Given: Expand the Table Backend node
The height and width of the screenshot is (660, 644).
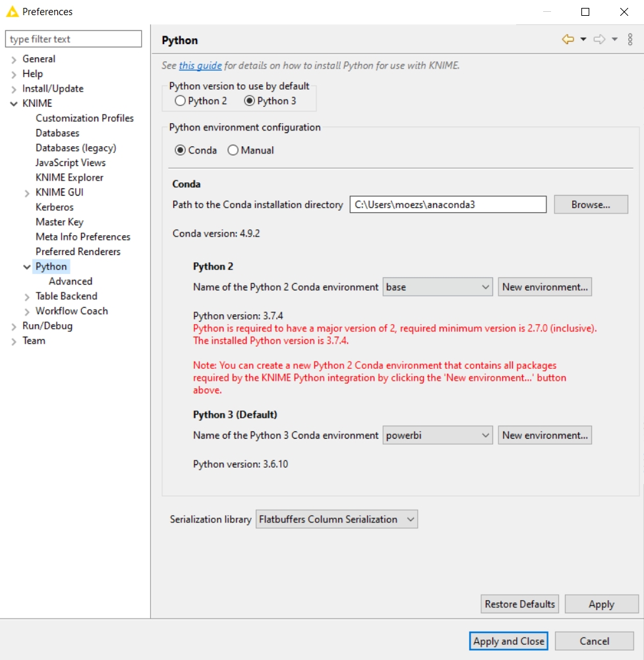Looking at the screenshot, I should 27,296.
